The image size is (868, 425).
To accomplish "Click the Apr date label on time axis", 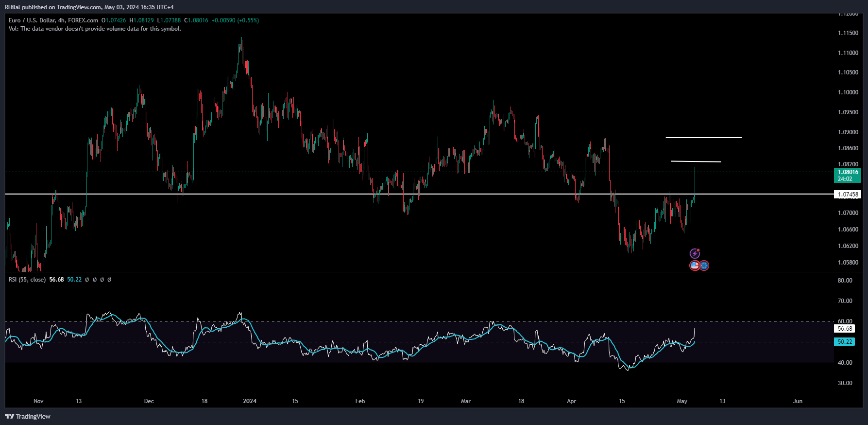I will pos(571,401).
